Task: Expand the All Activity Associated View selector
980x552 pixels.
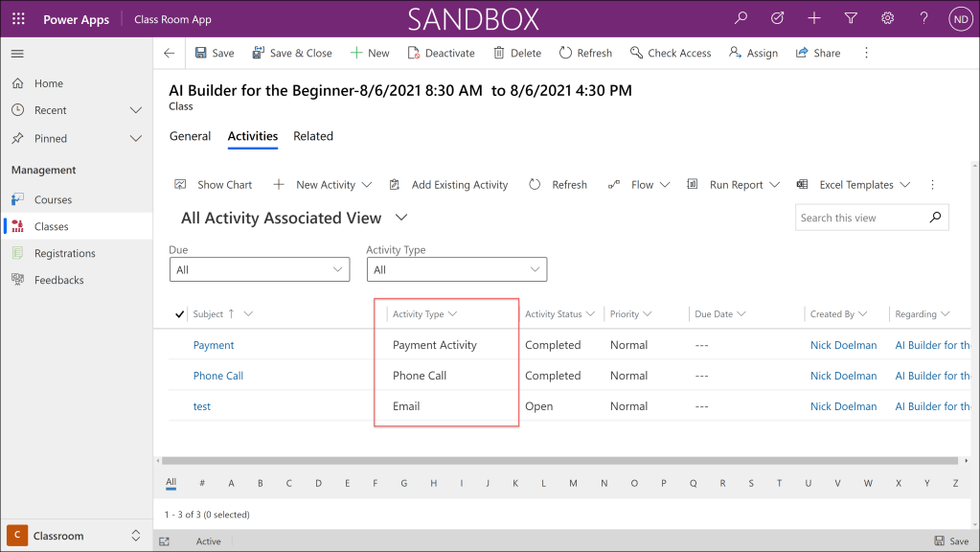Action: click(401, 218)
